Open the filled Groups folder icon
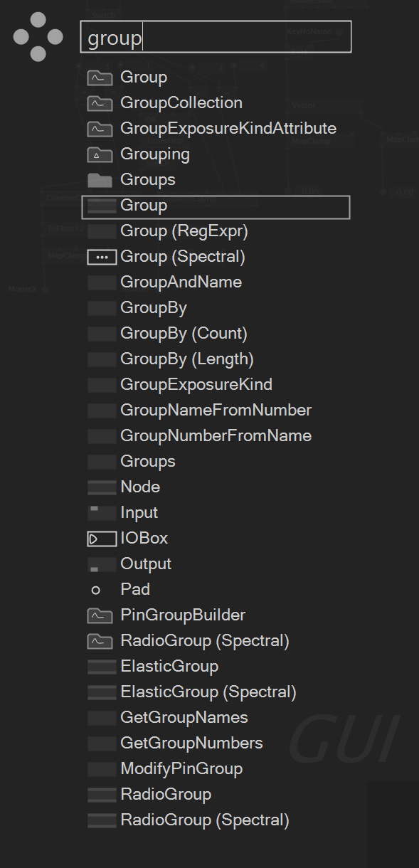The height and width of the screenshot is (868, 419). click(x=100, y=180)
